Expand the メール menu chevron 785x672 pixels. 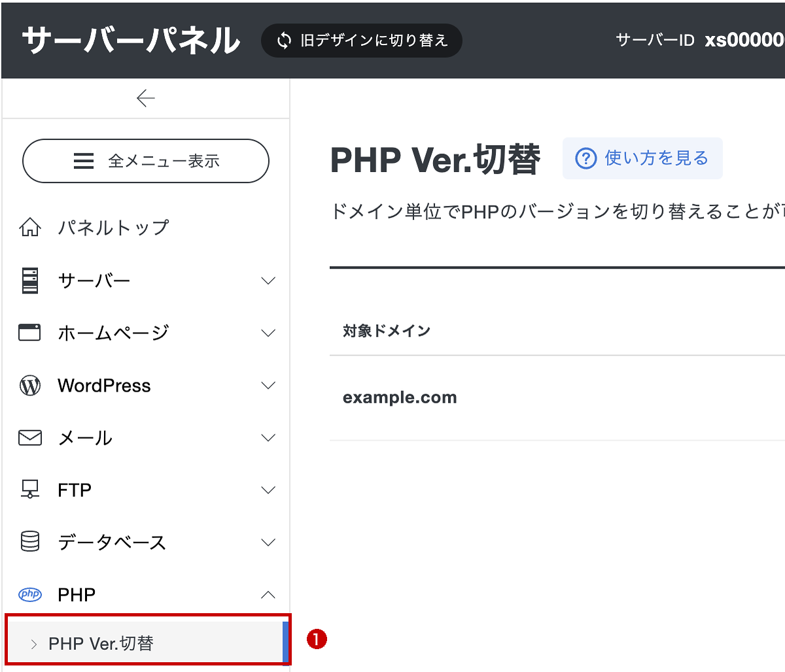268,438
